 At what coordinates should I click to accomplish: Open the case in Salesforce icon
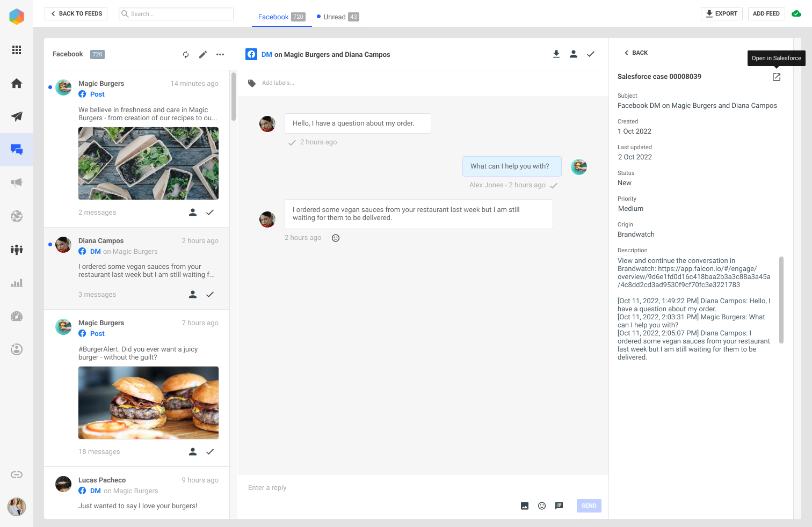click(x=777, y=77)
